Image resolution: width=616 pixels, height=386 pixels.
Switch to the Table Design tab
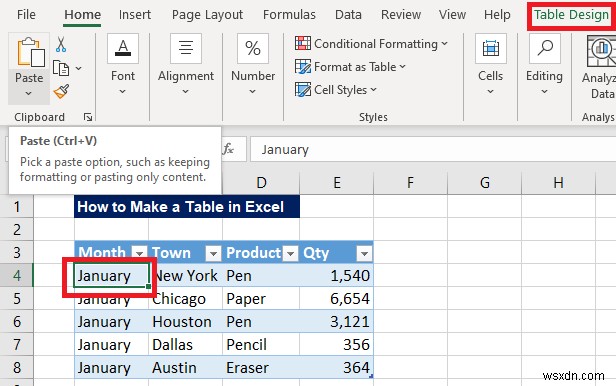tap(571, 15)
